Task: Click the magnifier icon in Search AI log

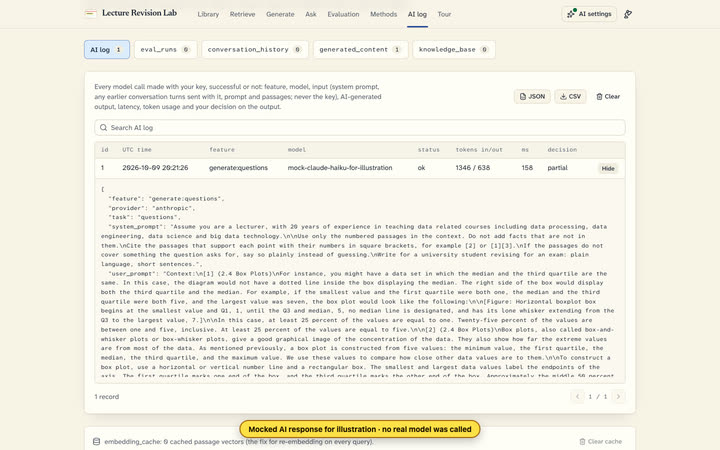Action: [x=104, y=128]
